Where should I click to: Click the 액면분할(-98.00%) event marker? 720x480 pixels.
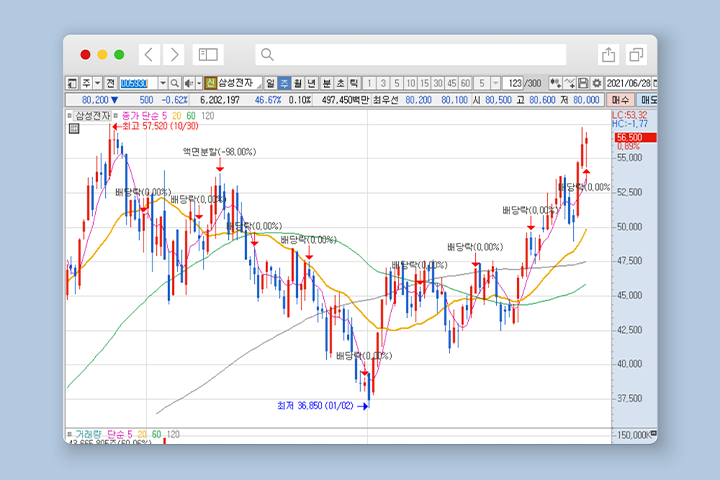(219, 152)
